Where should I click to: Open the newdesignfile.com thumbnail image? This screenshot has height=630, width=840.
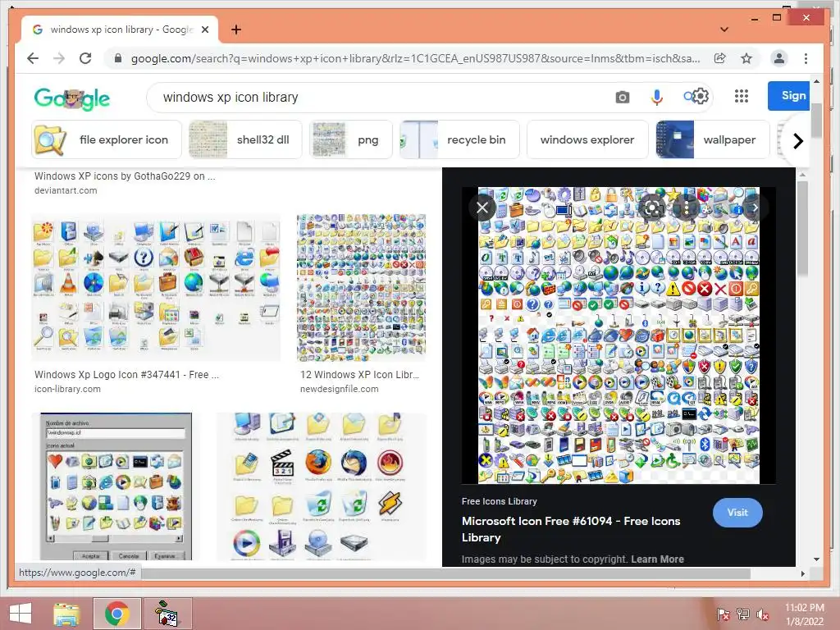coord(362,288)
